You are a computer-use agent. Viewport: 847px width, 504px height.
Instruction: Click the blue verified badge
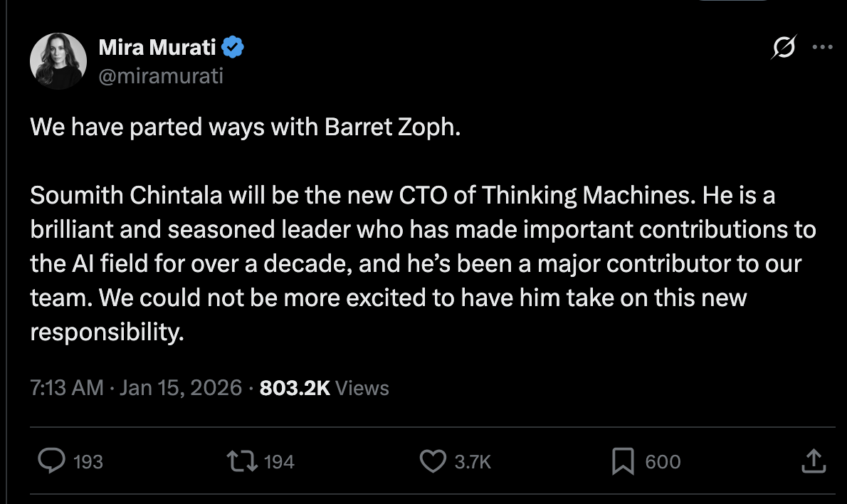(x=233, y=48)
